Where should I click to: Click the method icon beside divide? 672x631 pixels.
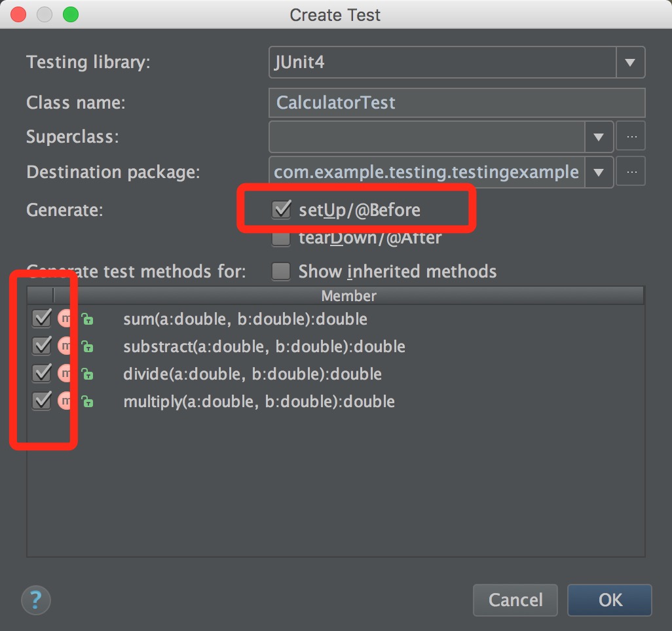(65, 374)
